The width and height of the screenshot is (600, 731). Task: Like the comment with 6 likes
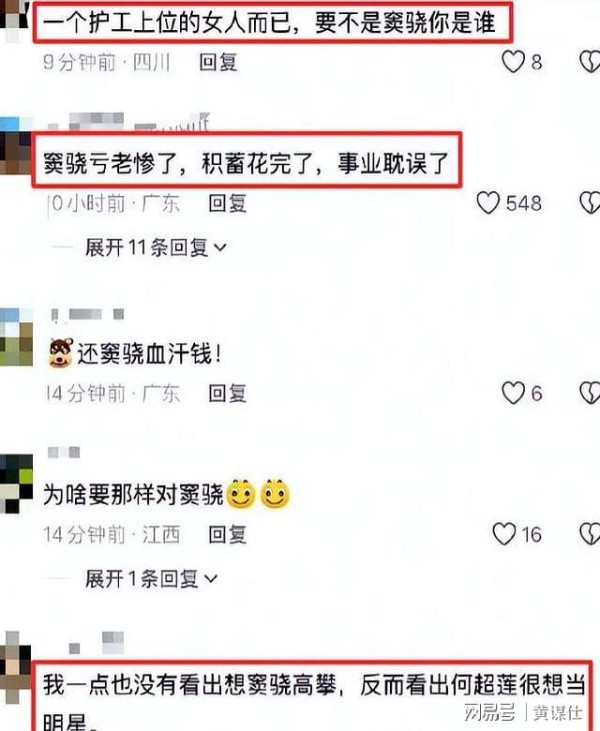[x=513, y=393]
